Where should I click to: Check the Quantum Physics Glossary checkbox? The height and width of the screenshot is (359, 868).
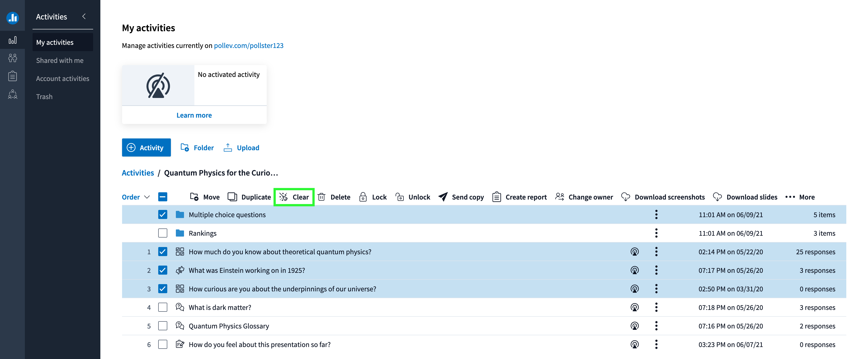click(163, 326)
